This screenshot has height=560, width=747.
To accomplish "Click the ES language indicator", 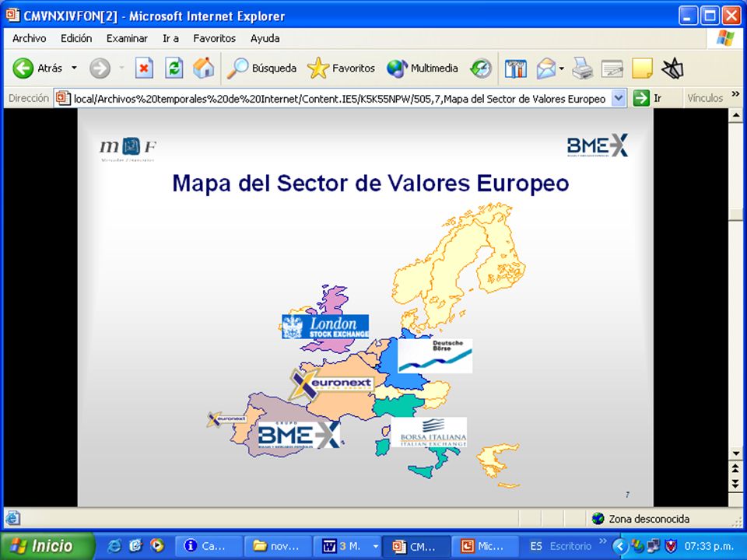I will 536,546.
